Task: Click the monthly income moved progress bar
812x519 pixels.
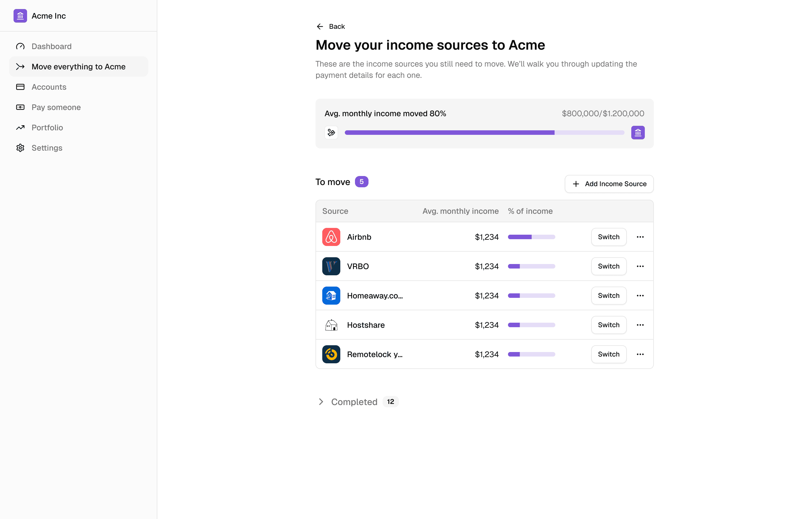Action: coord(484,133)
